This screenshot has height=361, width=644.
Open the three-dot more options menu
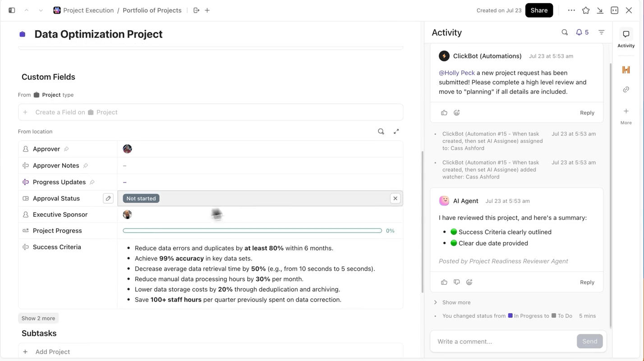[571, 10]
